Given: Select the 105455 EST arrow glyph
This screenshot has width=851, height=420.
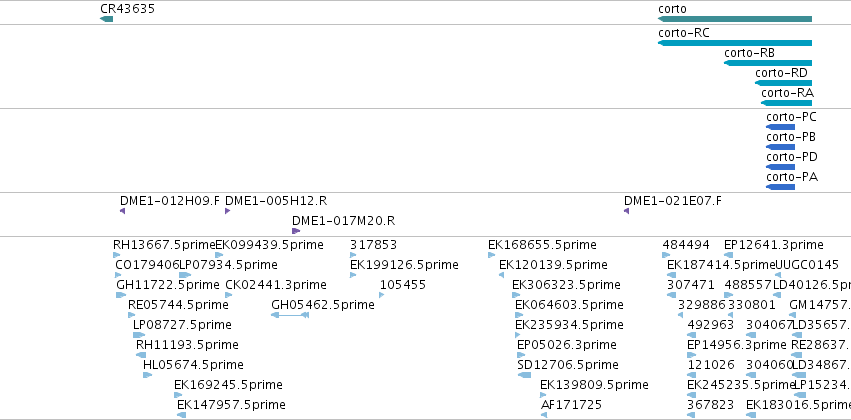Looking at the screenshot, I should point(382,295).
